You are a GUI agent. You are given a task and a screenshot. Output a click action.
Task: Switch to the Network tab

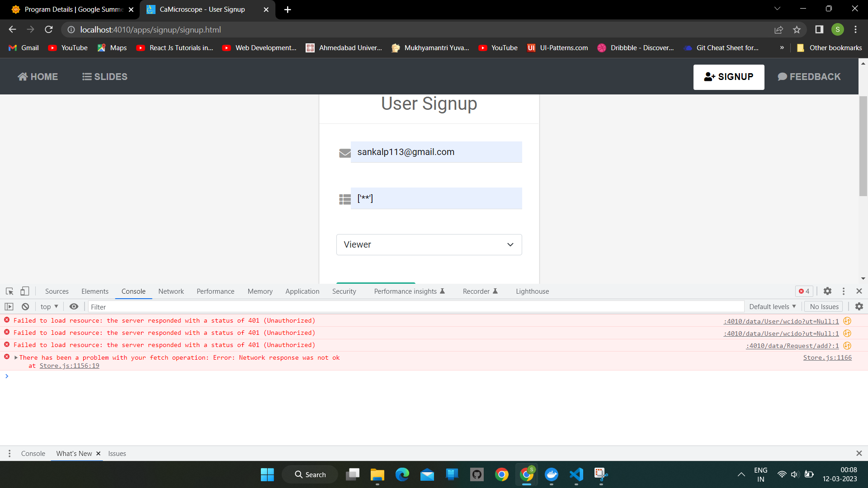171,291
